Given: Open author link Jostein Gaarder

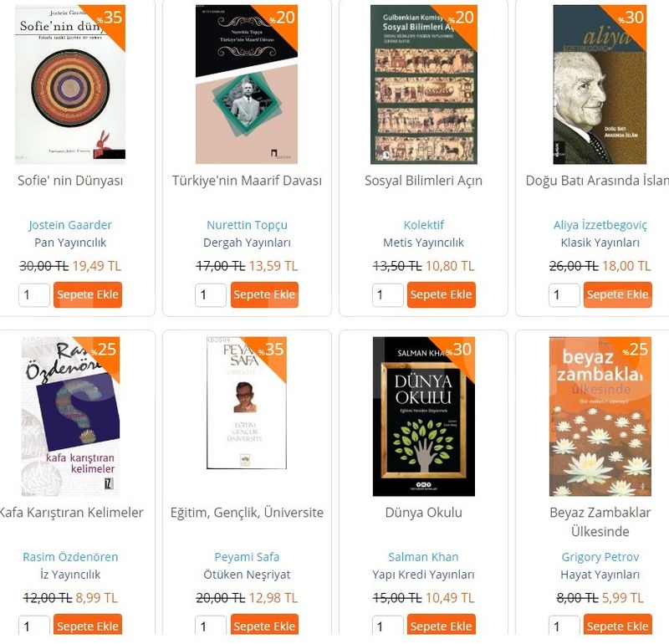Looking at the screenshot, I should pyautogui.click(x=70, y=225).
